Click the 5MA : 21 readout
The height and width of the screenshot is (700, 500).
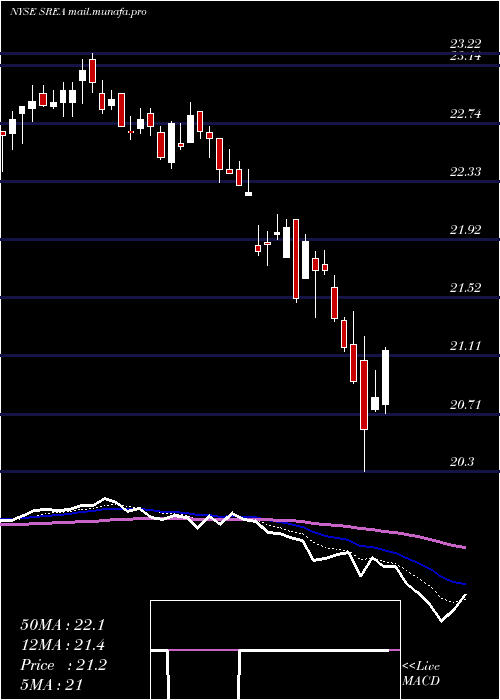point(52,685)
